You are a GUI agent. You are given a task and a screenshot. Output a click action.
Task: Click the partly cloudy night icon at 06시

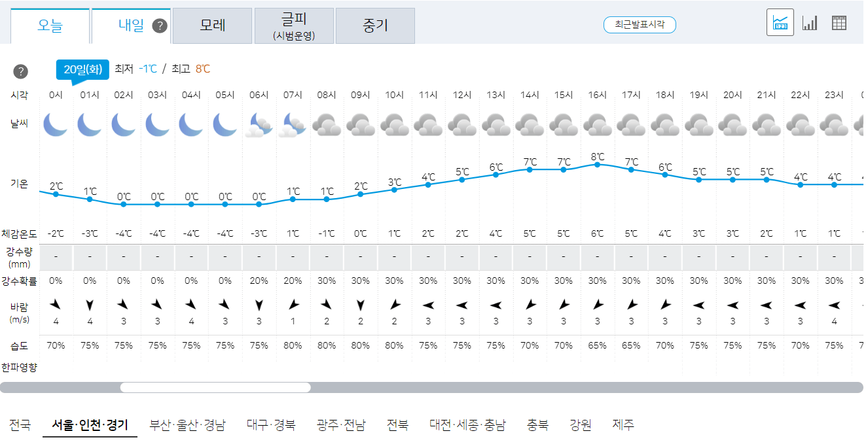[x=259, y=124]
